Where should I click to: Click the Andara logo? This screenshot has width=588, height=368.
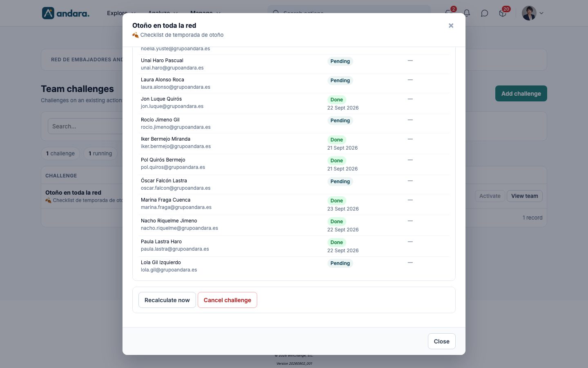pos(66,13)
